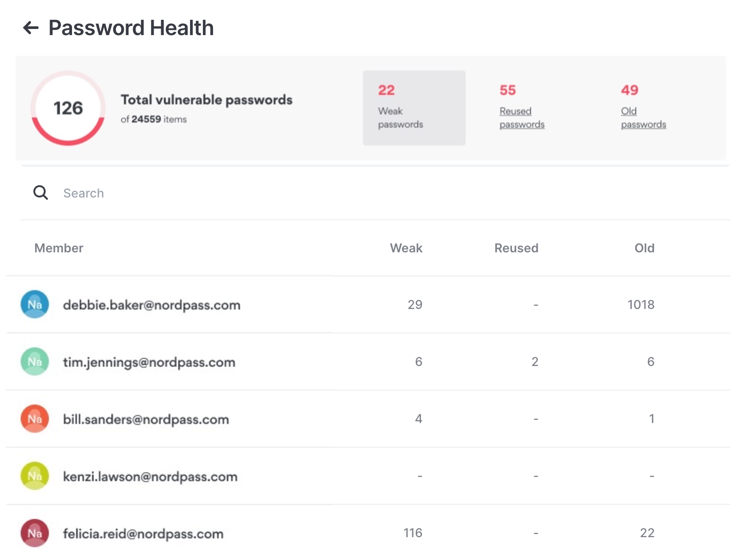Click debbie.baker's old count 1018
The height and width of the screenshot is (560, 741).
click(x=641, y=305)
